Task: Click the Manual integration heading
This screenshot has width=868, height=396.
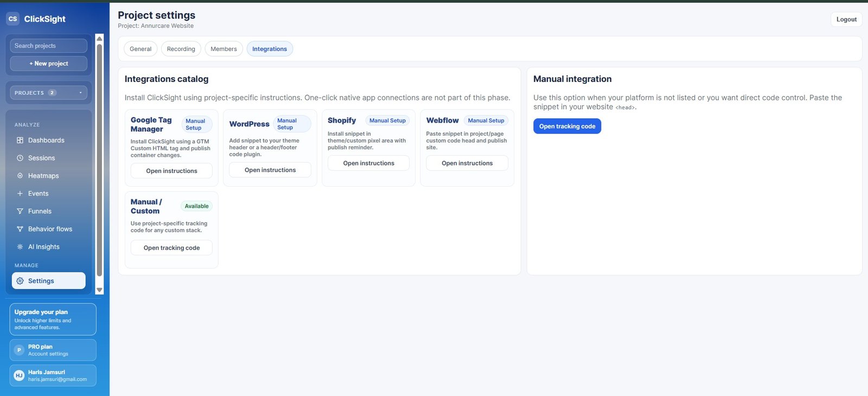Action: coord(572,79)
